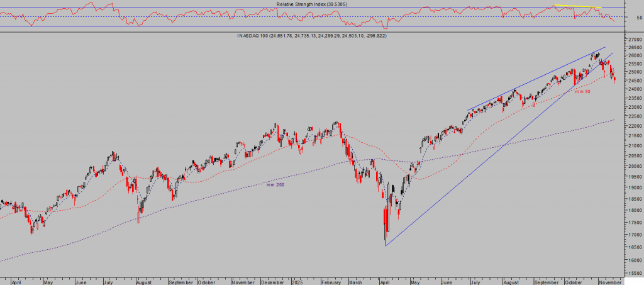Click the 20000 price axis label
This screenshot has height=285, width=644.
[633, 166]
